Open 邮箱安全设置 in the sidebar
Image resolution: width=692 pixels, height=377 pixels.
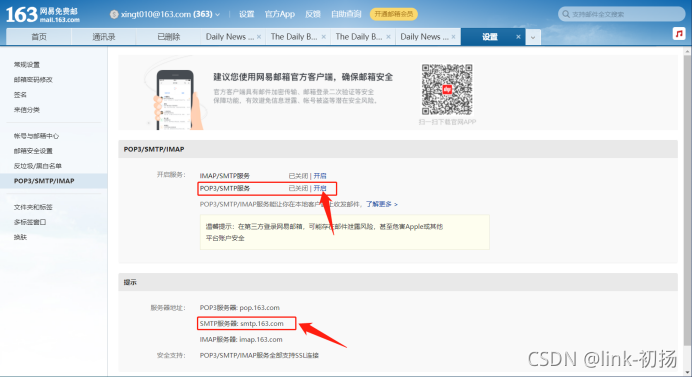click(x=33, y=151)
